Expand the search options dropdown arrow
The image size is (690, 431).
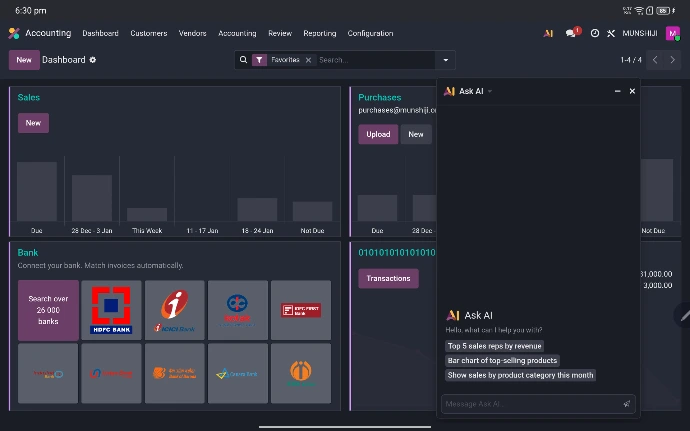[446, 60]
